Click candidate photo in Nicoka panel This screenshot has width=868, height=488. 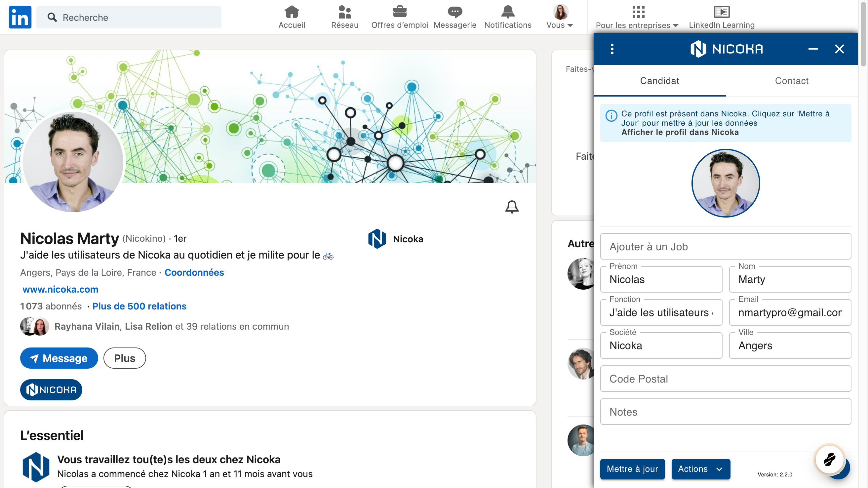click(x=726, y=183)
